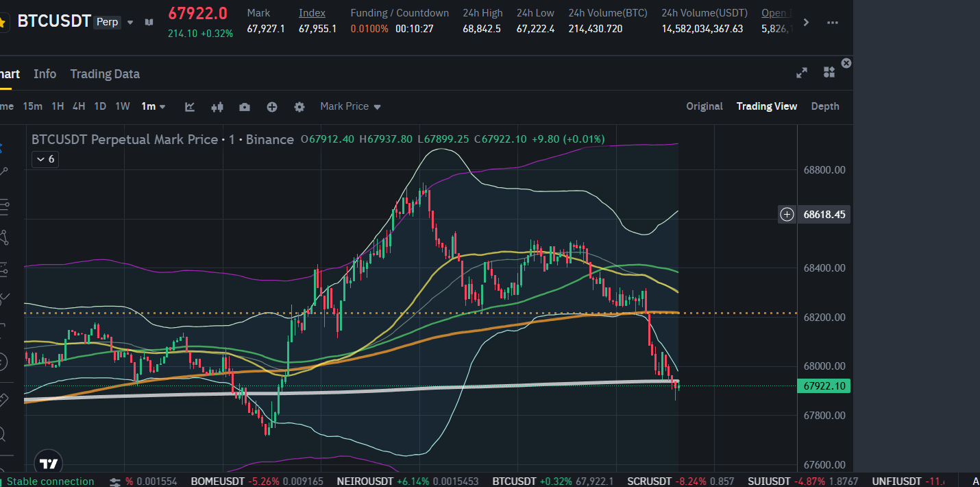
Task: Click the 68400.00 price axis label
Action: [x=824, y=268]
